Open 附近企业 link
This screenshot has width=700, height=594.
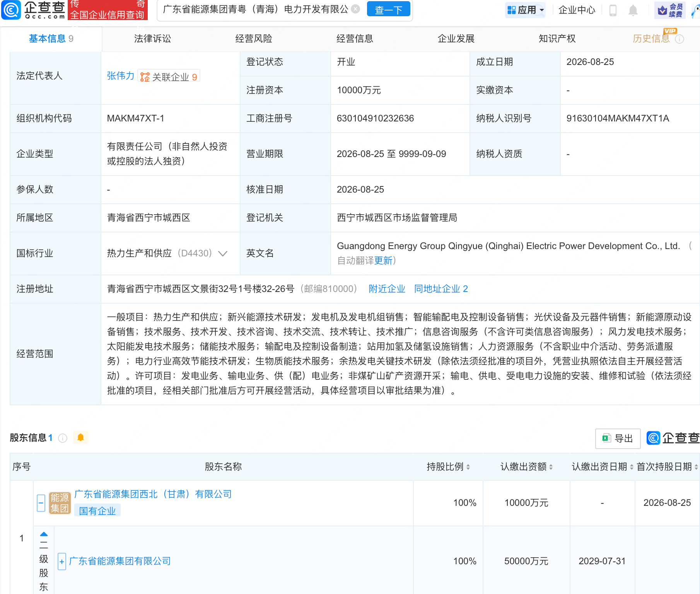click(387, 289)
